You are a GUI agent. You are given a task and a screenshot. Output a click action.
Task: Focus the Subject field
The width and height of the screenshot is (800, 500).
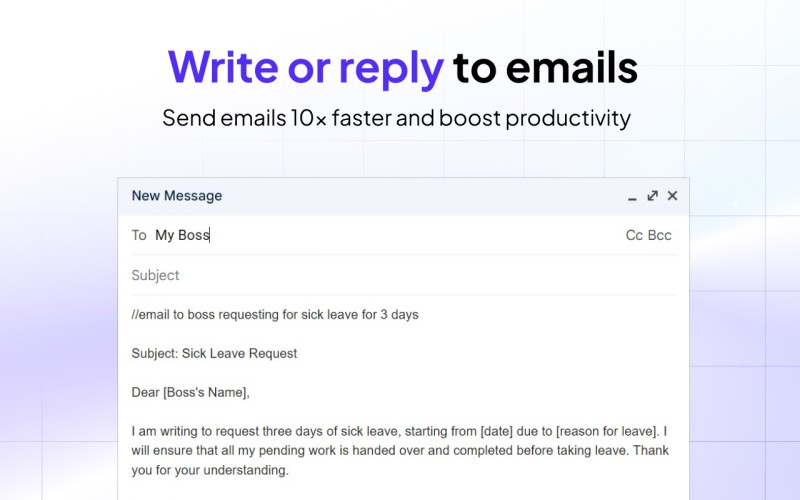[x=404, y=275]
